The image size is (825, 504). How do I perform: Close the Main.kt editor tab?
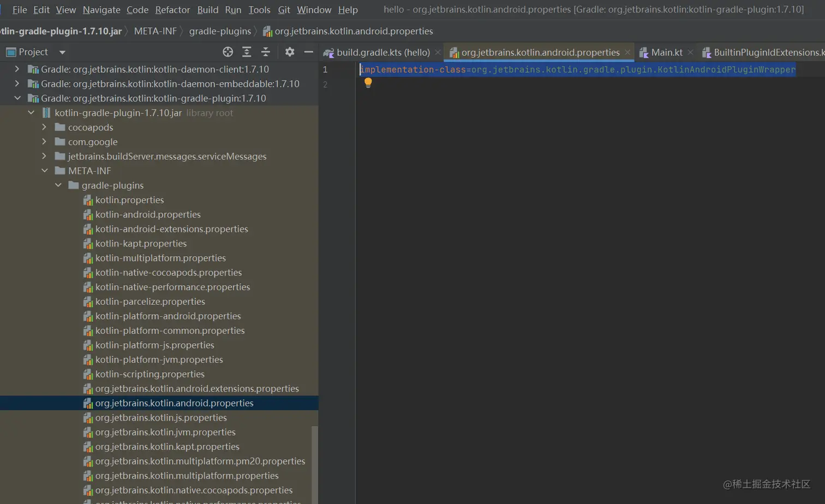pos(690,52)
